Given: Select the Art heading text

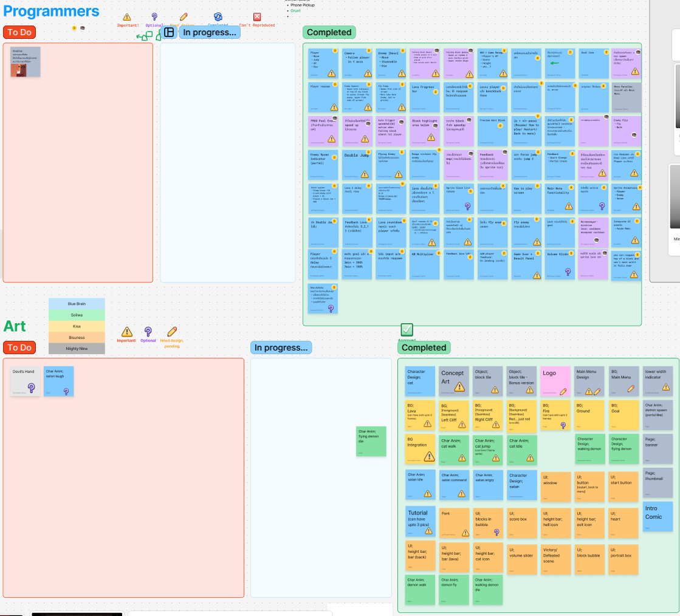Looking at the screenshot, I should point(15,326).
